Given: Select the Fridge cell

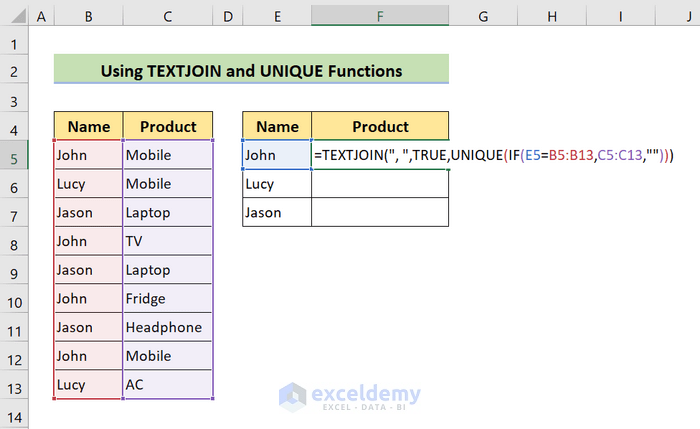Looking at the screenshot, I should 167,299.
